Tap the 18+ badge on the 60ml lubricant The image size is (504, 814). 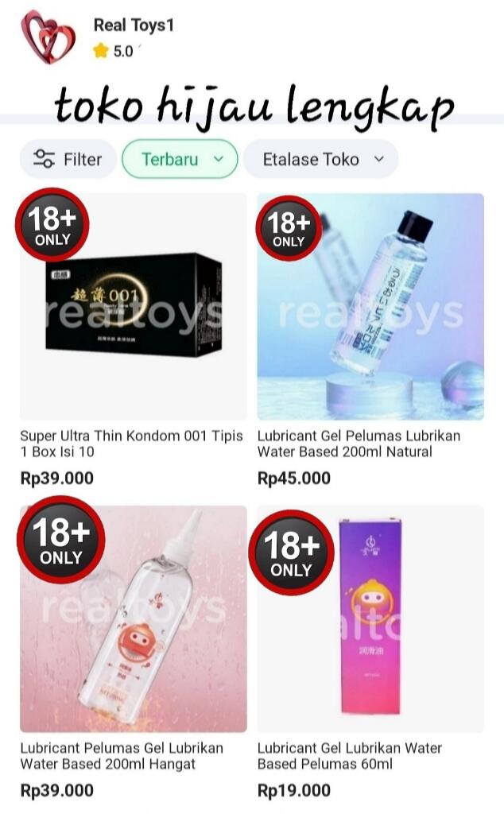click(x=291, y=552)
